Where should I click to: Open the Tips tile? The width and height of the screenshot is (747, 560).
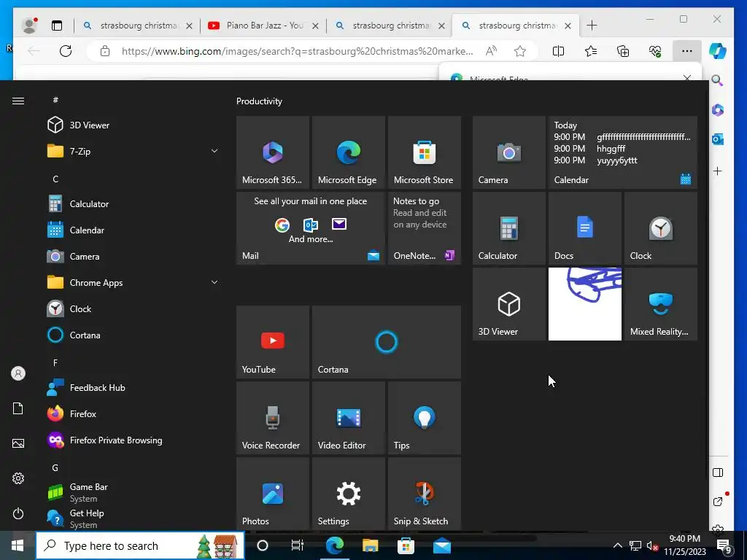pos(424,418)
